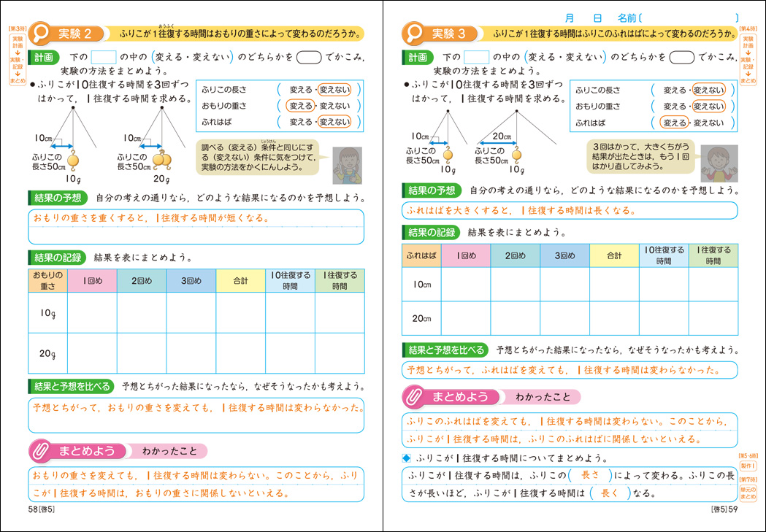
Task: Click the 計画 label on the 実験 2 page
Action: (44, 58)
